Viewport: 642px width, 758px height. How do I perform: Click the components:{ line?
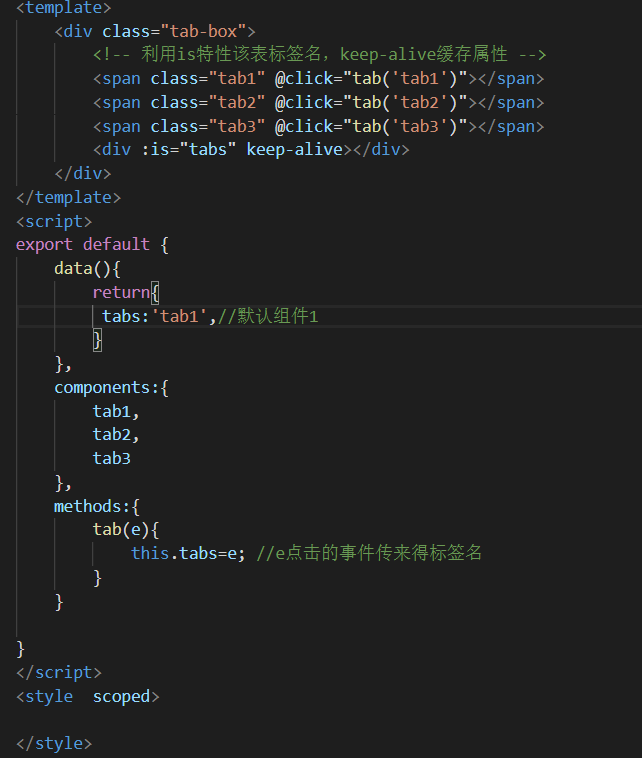point(111,388)
